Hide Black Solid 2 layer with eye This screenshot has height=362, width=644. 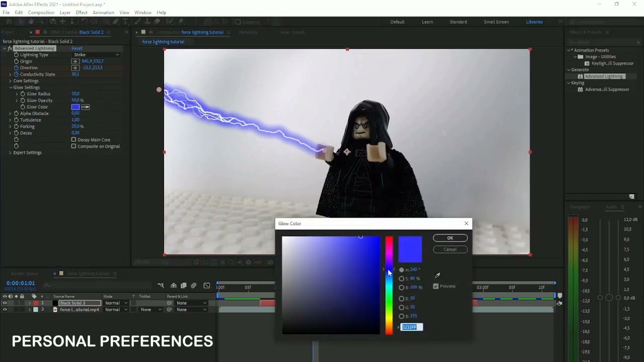[x=5, y=303]
